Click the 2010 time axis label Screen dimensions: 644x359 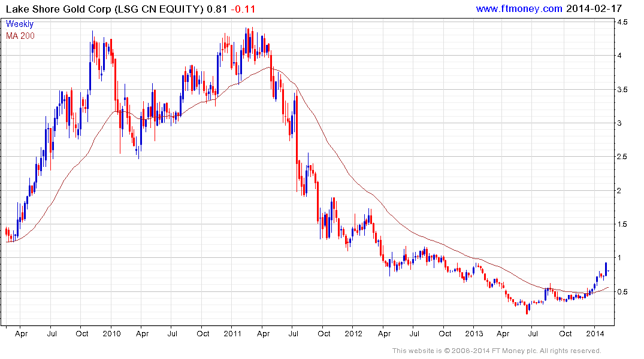point(111,333)
